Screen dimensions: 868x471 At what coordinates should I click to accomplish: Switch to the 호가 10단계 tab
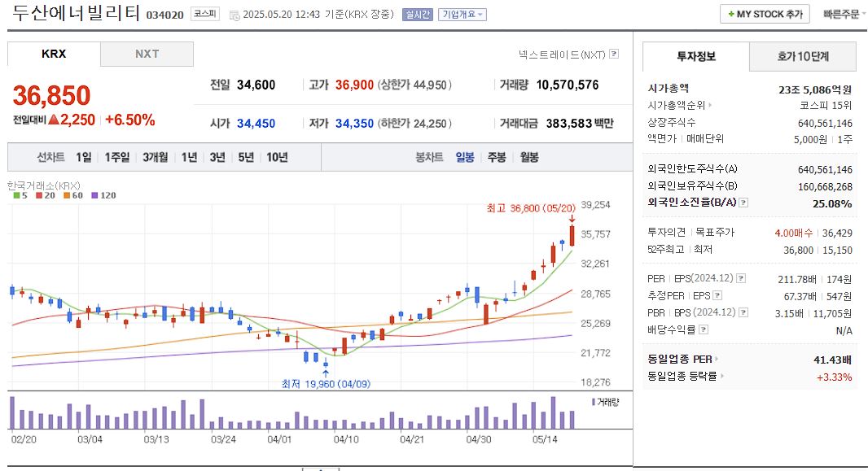point(802,57)
